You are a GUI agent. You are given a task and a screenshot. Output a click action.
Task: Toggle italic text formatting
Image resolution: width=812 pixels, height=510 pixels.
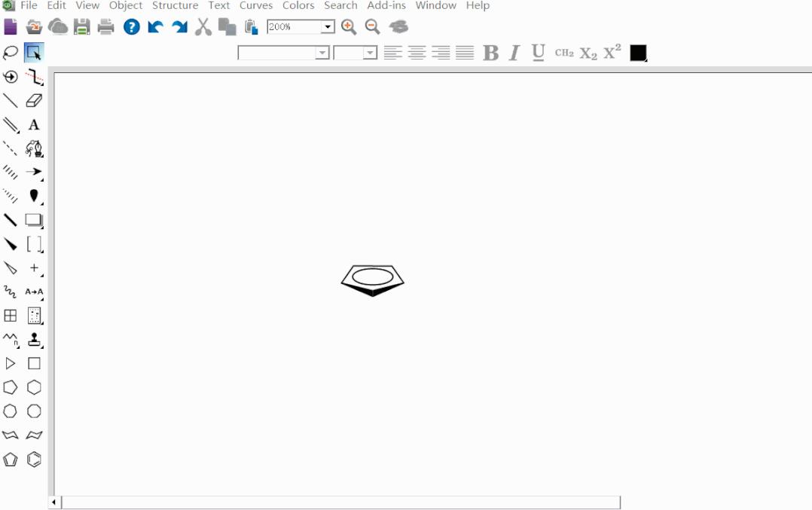(513, 53)
